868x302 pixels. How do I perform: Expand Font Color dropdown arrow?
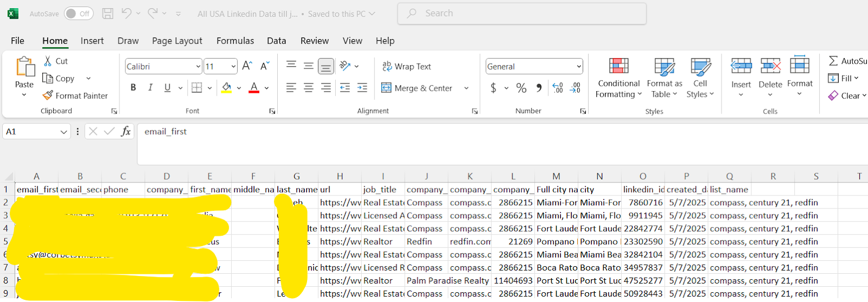266,87
